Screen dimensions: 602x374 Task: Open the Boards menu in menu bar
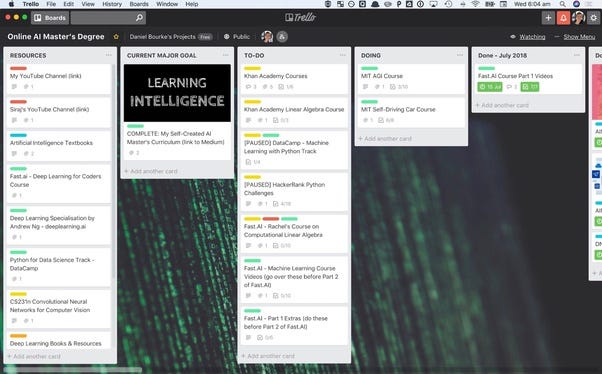point(139,4)
